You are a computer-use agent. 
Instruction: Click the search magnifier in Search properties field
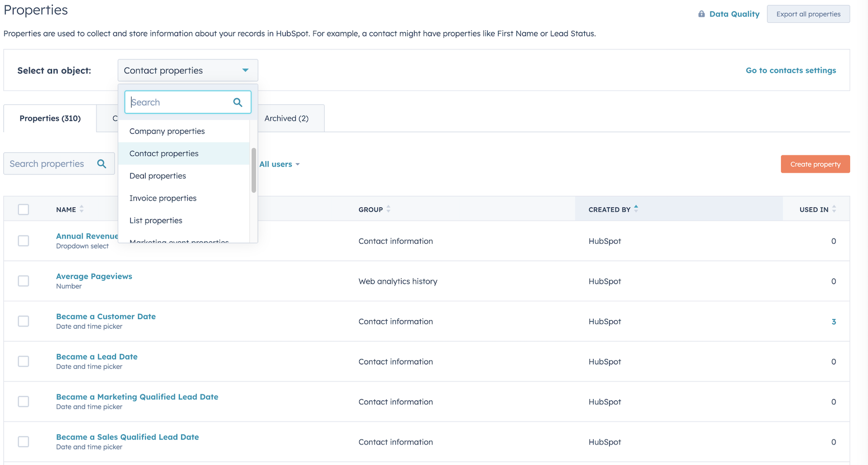pos(102,163)
